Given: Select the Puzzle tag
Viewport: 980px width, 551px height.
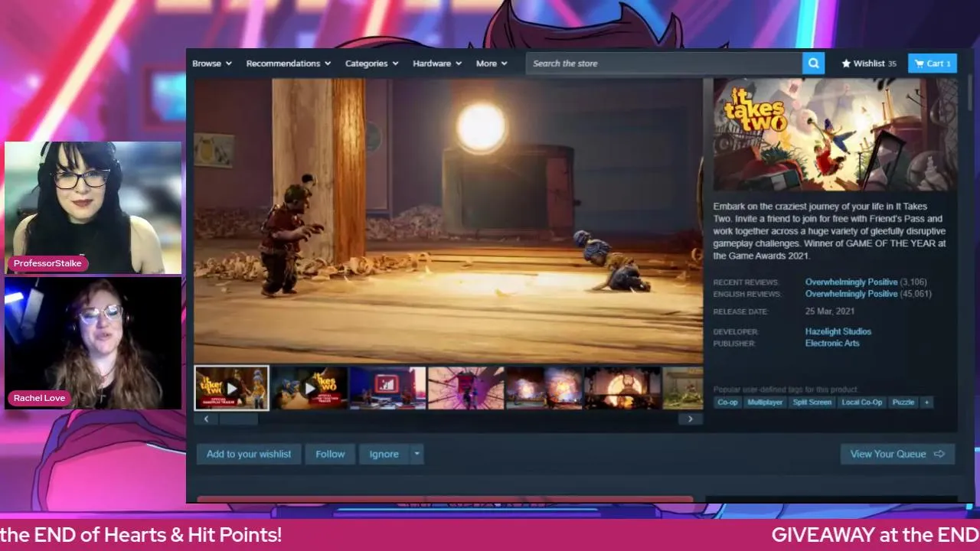Looking at the screenshot, I should click(x=903, y=403).
